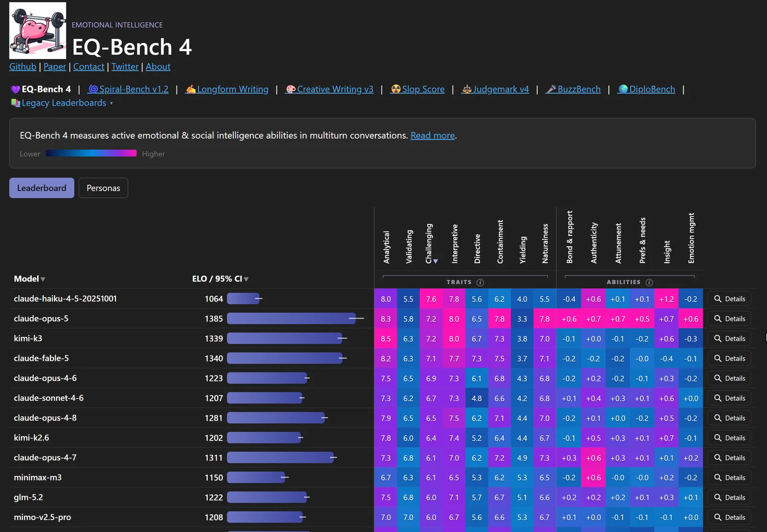The image size is (767, 532).
Task: Click the claude-fable-5 model name
Action: pyautogui.click(x=41, y=359)
